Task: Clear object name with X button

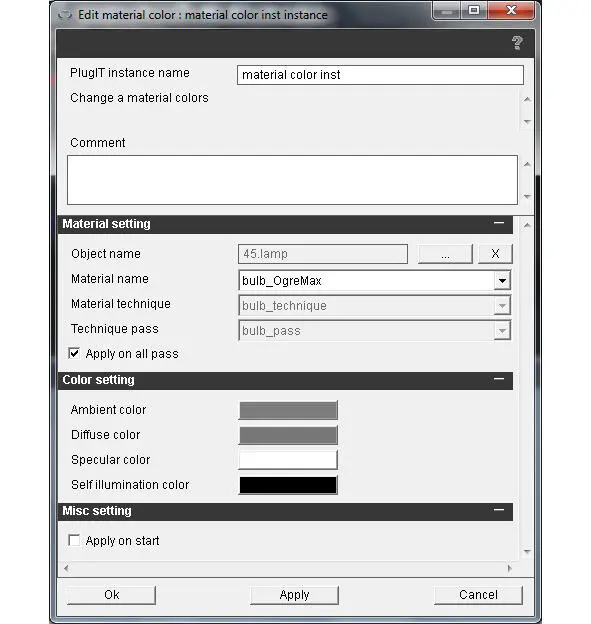Action: tap(495, 254)
